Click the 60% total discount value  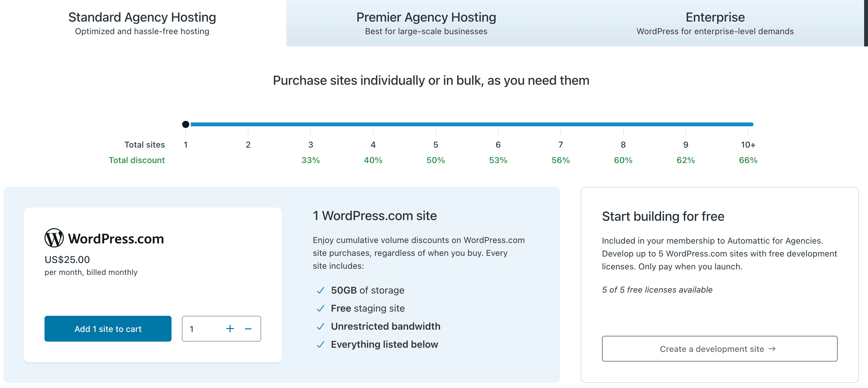[623, 160]
